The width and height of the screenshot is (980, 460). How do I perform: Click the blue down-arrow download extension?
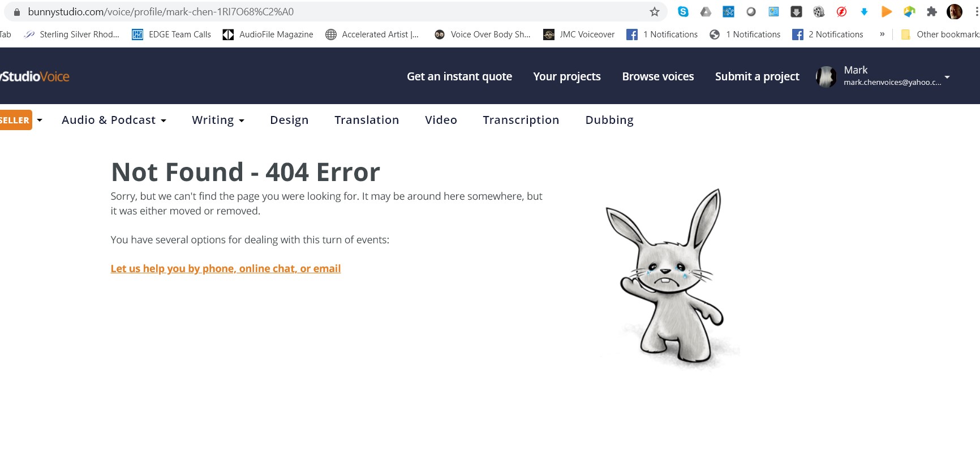[x=864, y=12]
